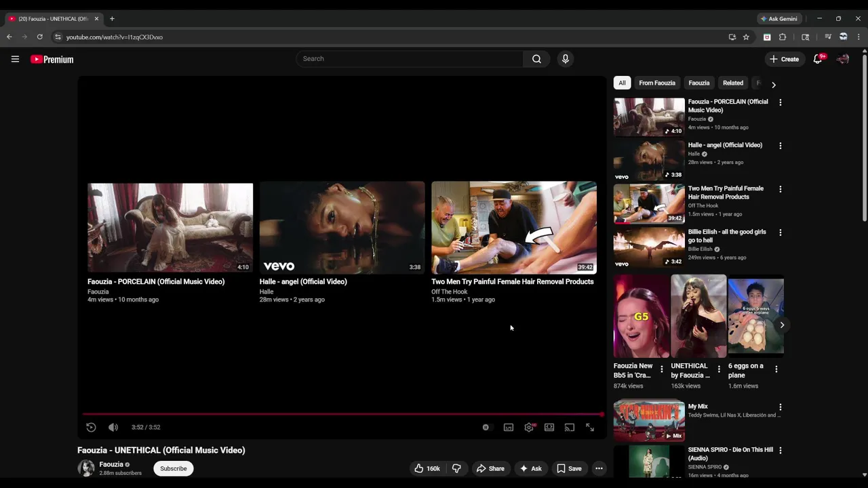The width and height of the screenshot is (868, 488).
Task: Open My Mix playlist thumbnail
Action: 649,421
